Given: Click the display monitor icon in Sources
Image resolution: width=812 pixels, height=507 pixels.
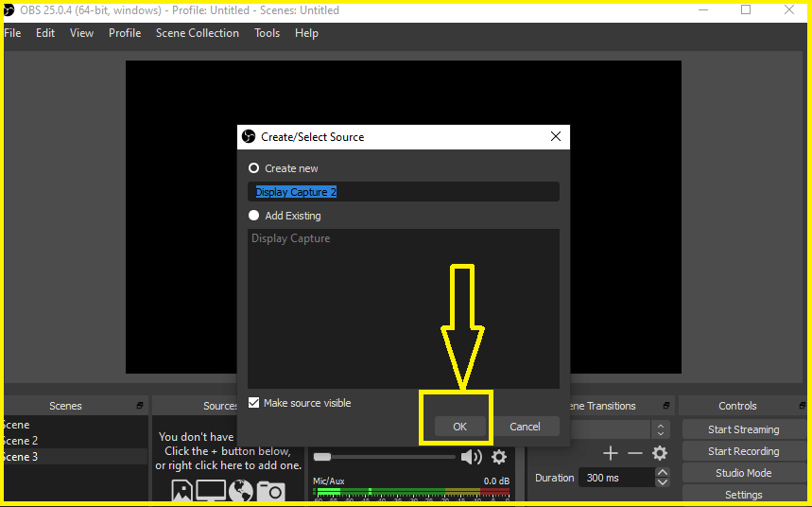Looking at the screenshot, I should click(x=211, y=490).
